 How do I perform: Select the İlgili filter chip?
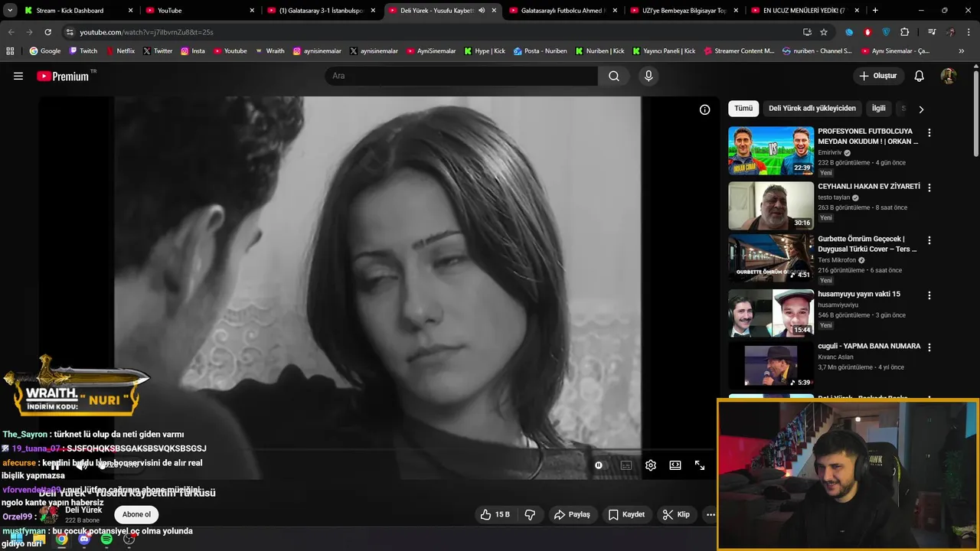(878, 109)
